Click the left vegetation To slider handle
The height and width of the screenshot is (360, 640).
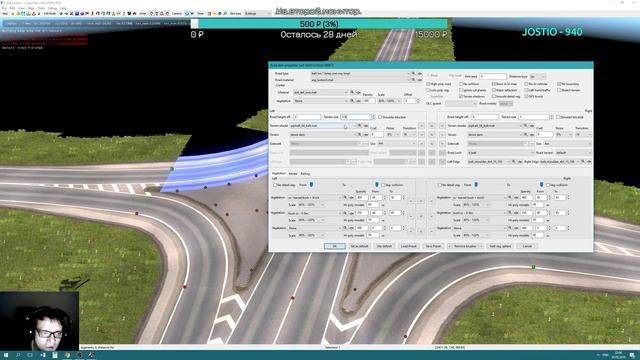[x=377, y=184]
